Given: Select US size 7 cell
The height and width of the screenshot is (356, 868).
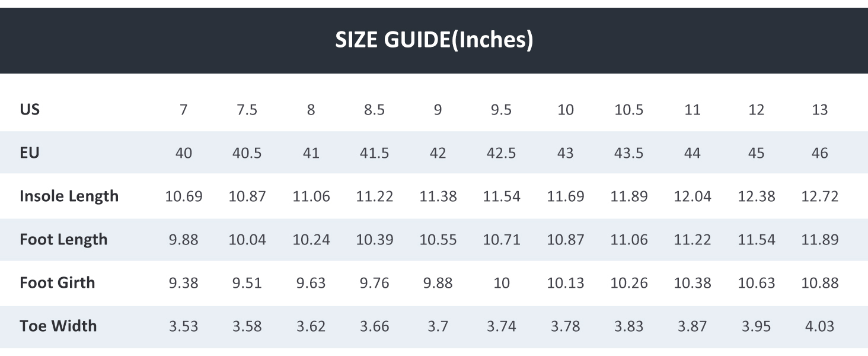Looking at the screenshot, I should (184, 110).
